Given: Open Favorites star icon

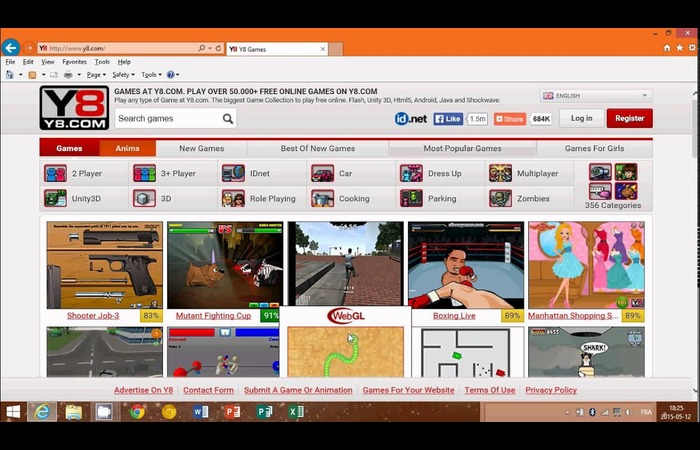Looking at the screenshot, I should [x=679, y=48].
